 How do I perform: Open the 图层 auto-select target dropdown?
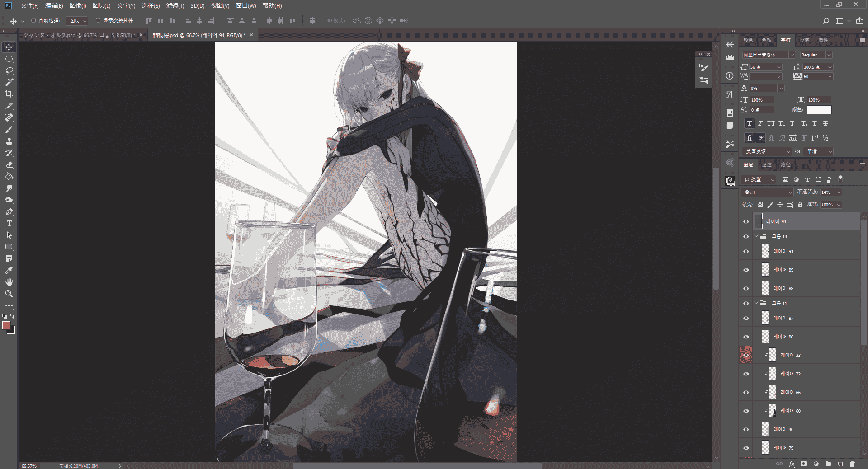click(77, 21)
